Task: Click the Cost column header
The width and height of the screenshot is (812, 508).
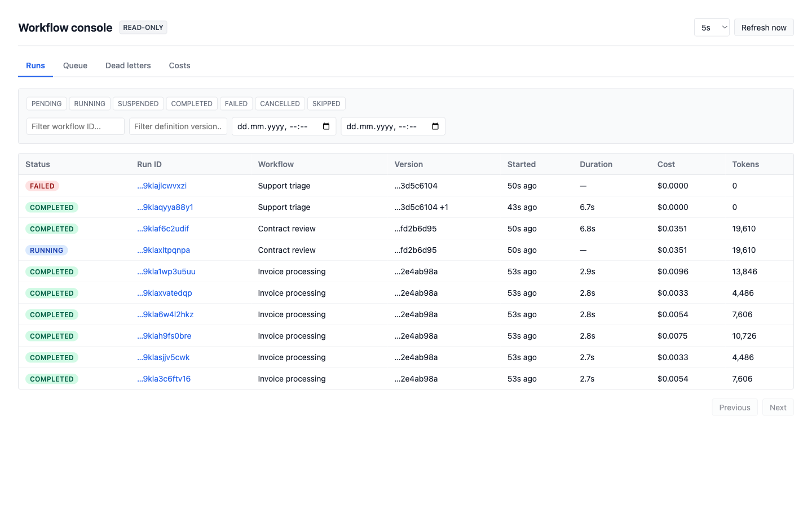Action: pos(666,164)
